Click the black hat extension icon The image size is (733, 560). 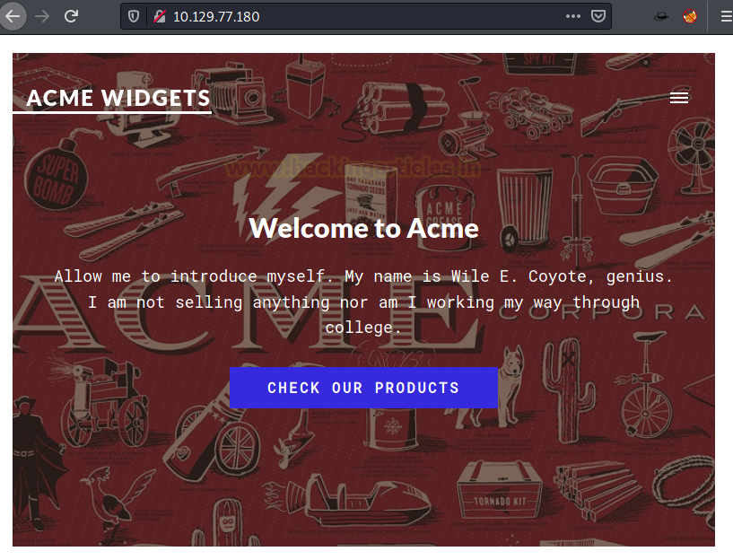(661, 17)
